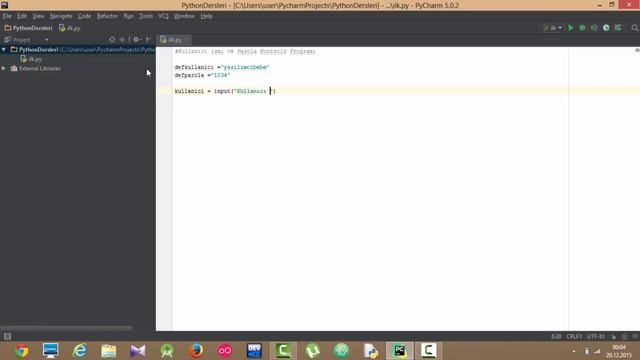Click the Scroll from Source target icon
The image size is (640, 360).
pos(112,40)
